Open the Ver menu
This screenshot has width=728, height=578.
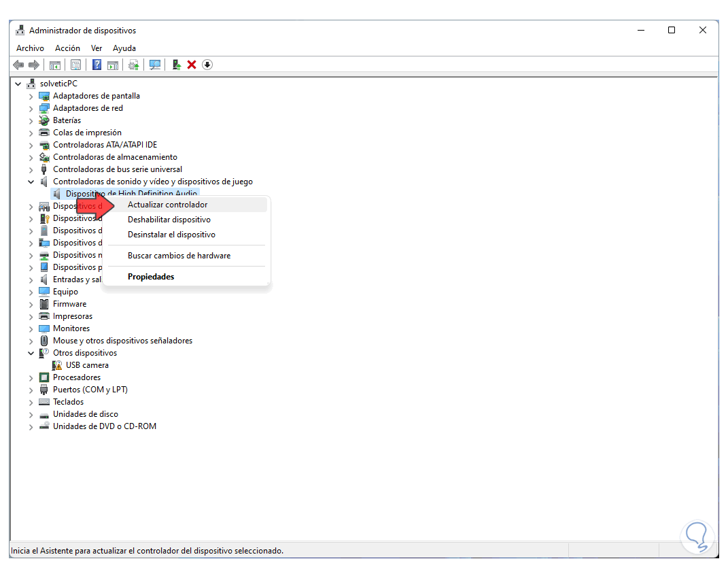(x=97, y=48)
